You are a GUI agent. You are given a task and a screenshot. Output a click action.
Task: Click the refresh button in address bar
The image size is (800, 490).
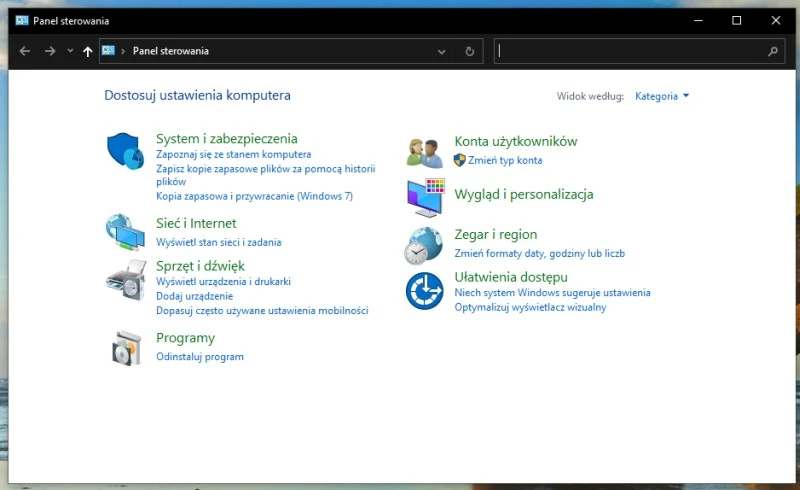pyautogui.click(x=469, y=51)
